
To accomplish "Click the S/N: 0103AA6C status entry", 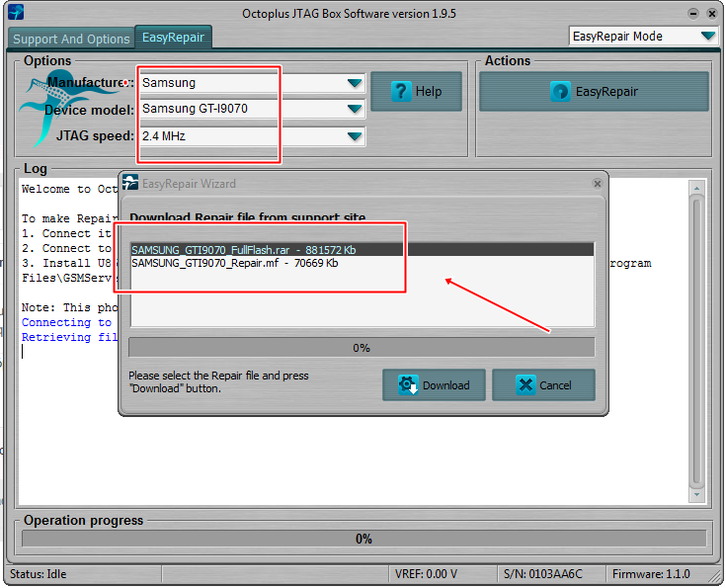I will pos(543,574).
